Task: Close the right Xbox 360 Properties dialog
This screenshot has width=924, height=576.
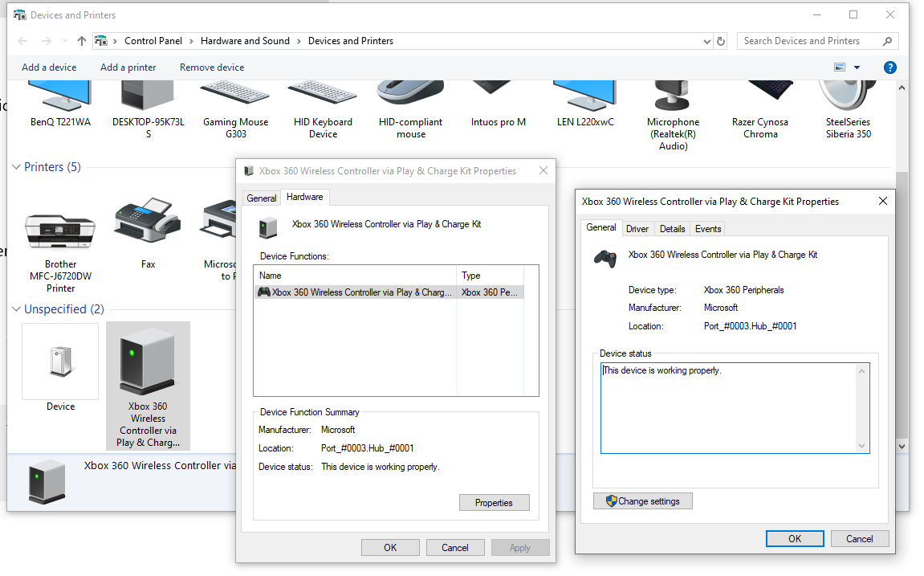Action: click(883, 201)
